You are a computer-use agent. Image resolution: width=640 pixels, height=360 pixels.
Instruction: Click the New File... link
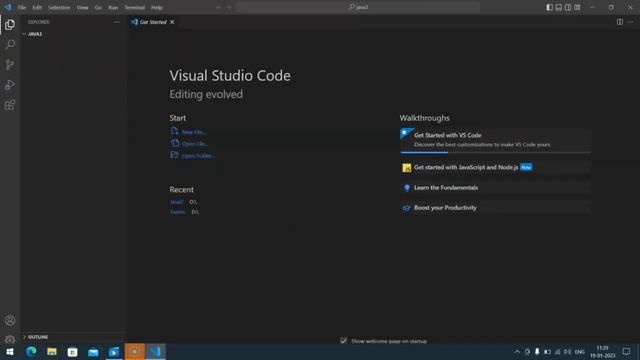coord(193,132)
